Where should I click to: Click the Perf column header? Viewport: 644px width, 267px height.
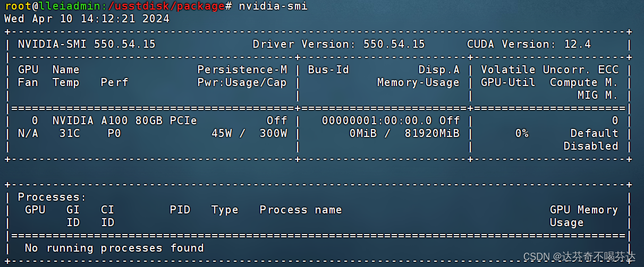click(x=114, y=82)
